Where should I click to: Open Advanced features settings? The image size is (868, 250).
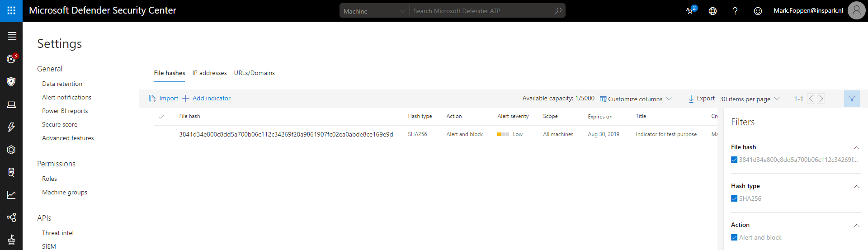[x=68, y=138]
